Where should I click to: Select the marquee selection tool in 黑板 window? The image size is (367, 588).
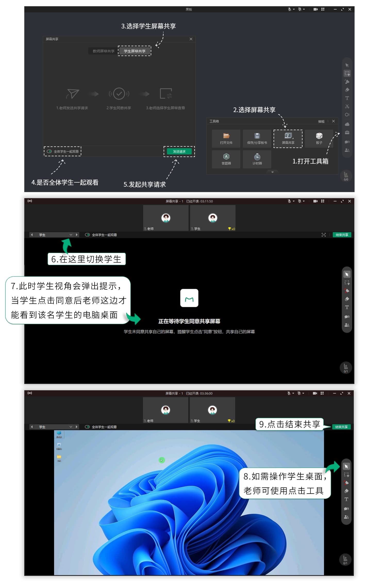(347, 73)
